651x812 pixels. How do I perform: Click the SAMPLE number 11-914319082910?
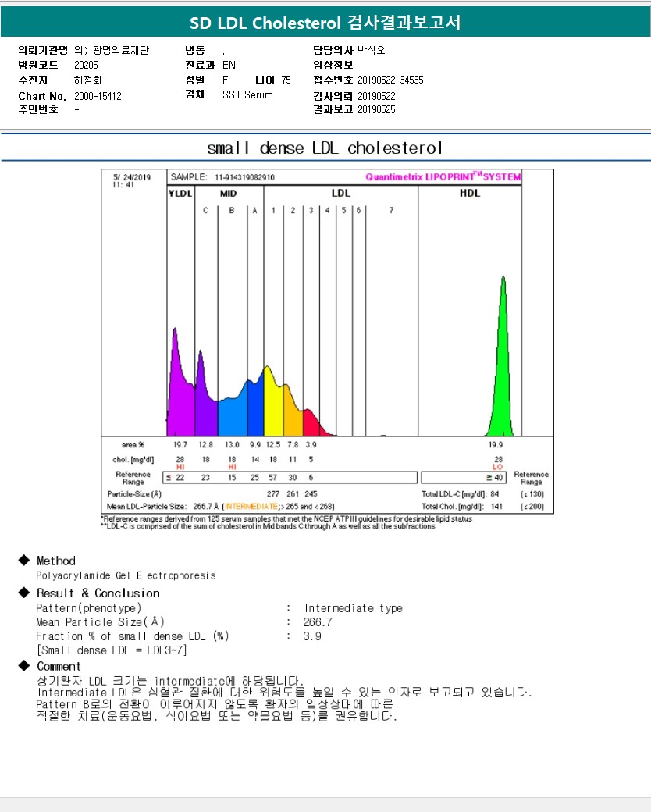coord(244,177)
